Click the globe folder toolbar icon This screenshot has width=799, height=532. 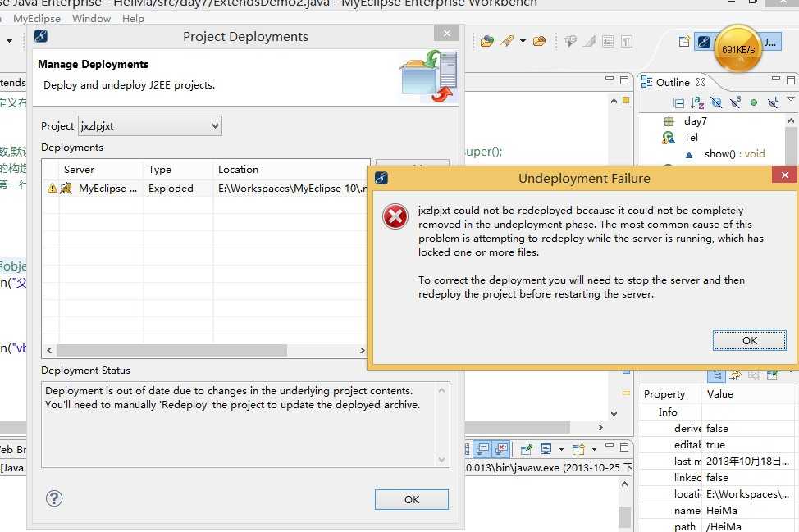[x=486, y=41]
